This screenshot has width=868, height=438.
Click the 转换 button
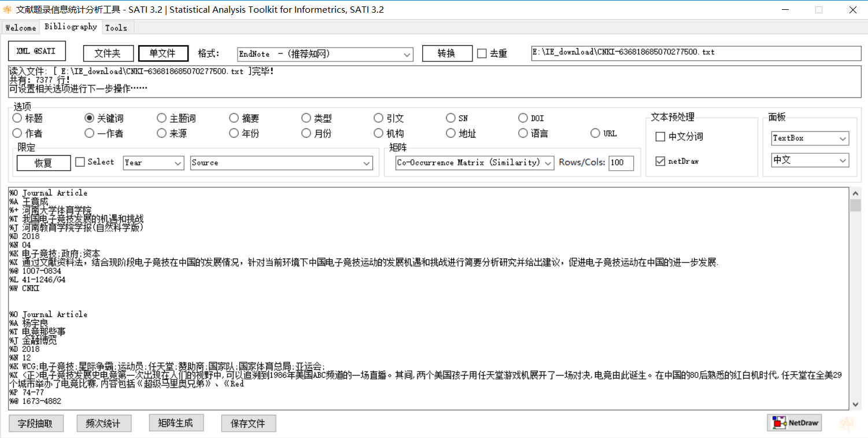tap(447, 53)
